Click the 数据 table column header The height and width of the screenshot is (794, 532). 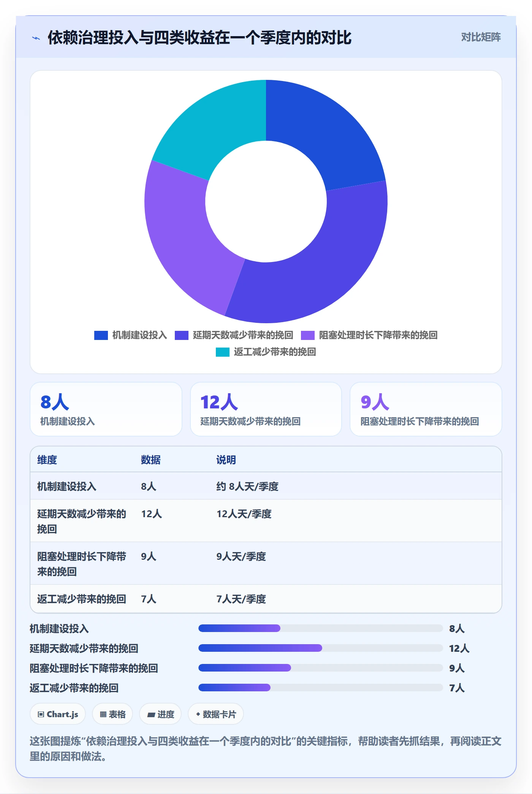coord(151,460)
